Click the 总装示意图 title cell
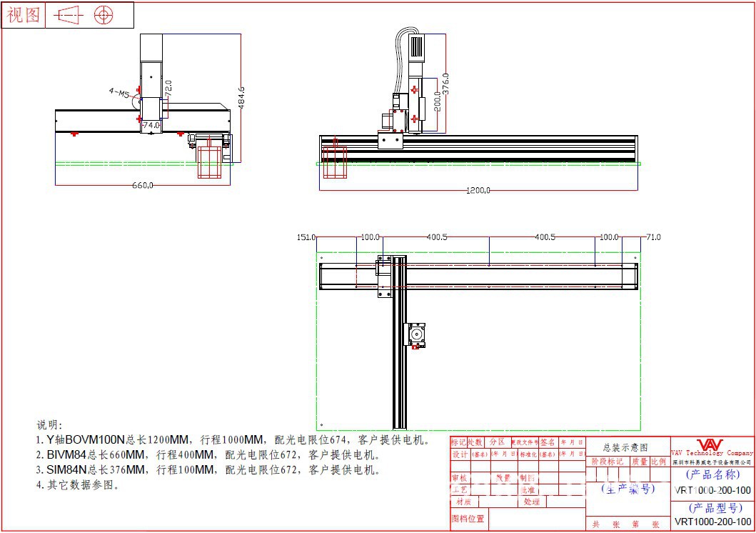 tap(625, 447)
